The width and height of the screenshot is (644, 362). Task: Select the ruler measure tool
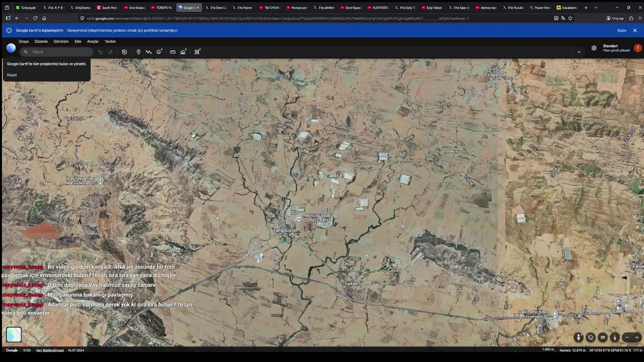click(173, 52)
